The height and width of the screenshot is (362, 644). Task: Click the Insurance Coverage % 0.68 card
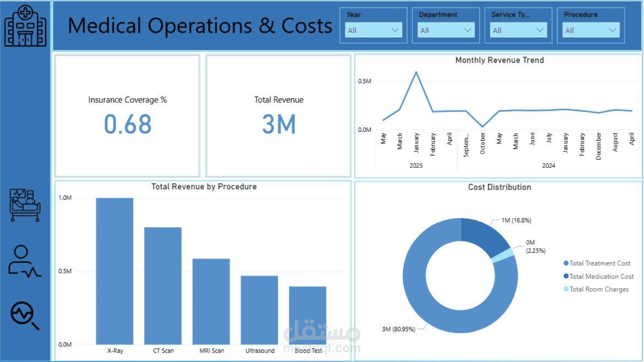click(127, 116)
